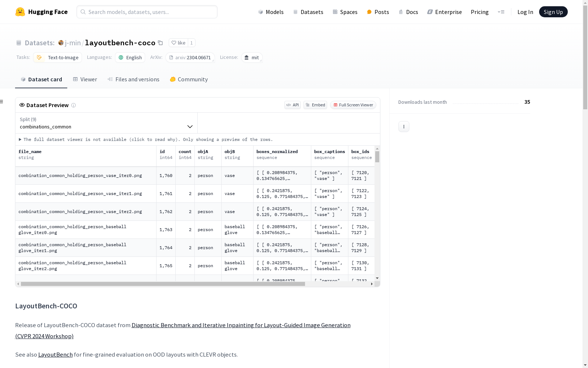
Task: Select cell combination_common_holding_person_vase_iter2.png
Action: [x=86, y=212]
